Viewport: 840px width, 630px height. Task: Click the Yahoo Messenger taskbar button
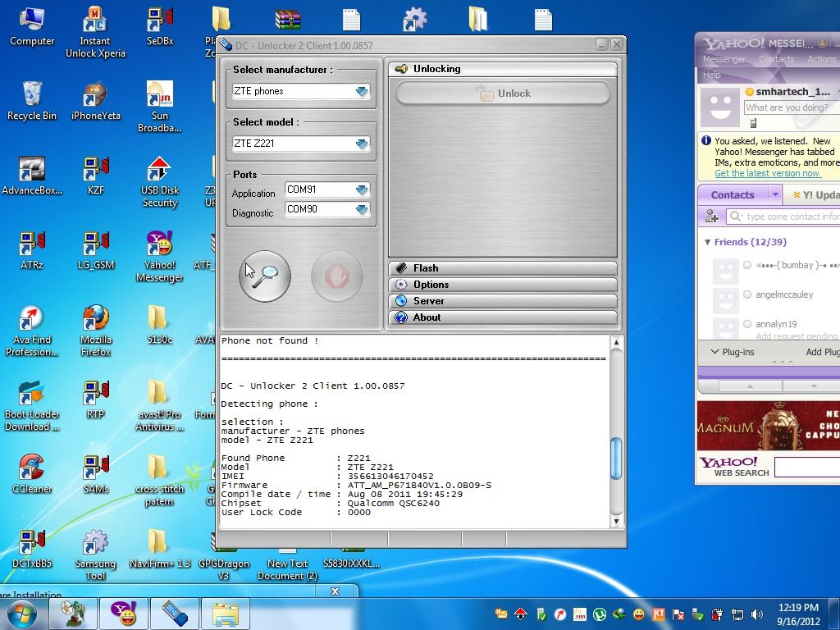click(x=124, y=614)
